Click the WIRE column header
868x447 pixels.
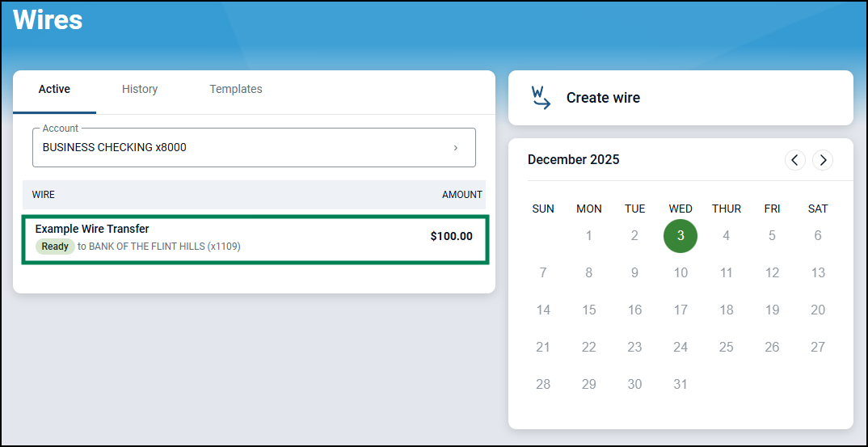(x=44, y=195)
